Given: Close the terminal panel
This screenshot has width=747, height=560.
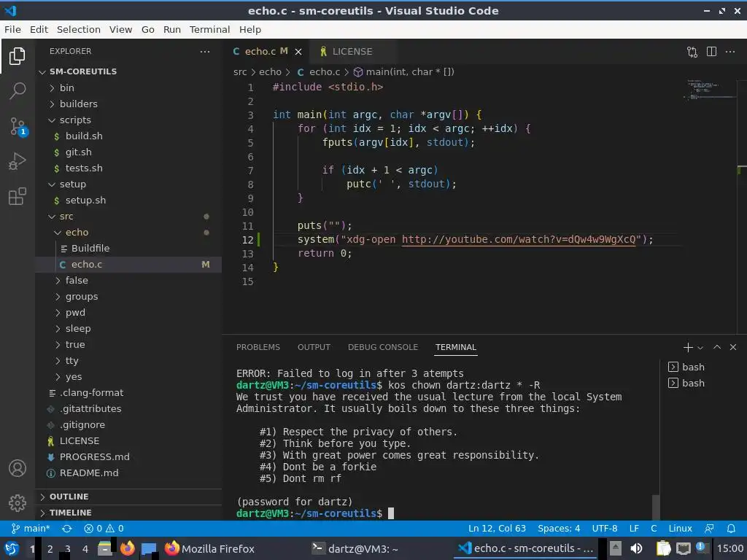Looking at the screenshot, I should [733, 347].
